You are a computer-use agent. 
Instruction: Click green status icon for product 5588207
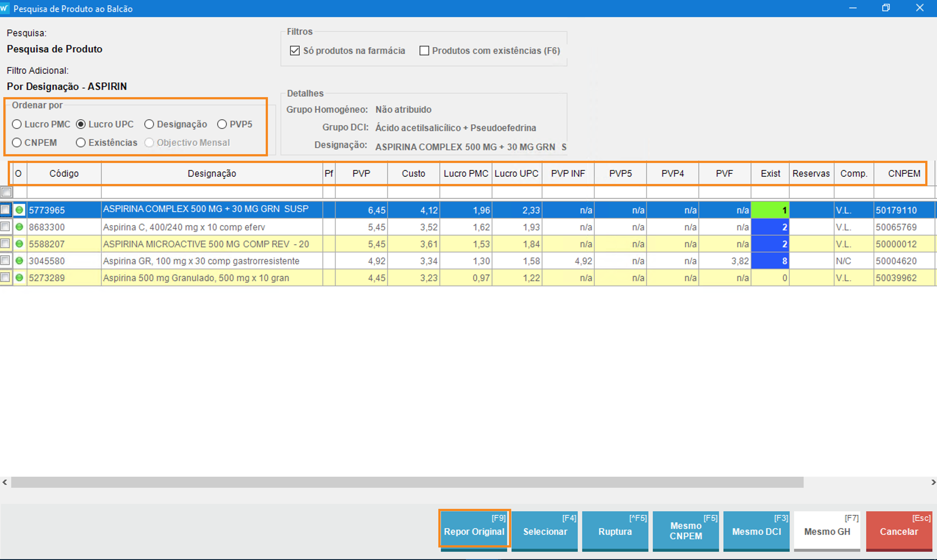point(19,244)
